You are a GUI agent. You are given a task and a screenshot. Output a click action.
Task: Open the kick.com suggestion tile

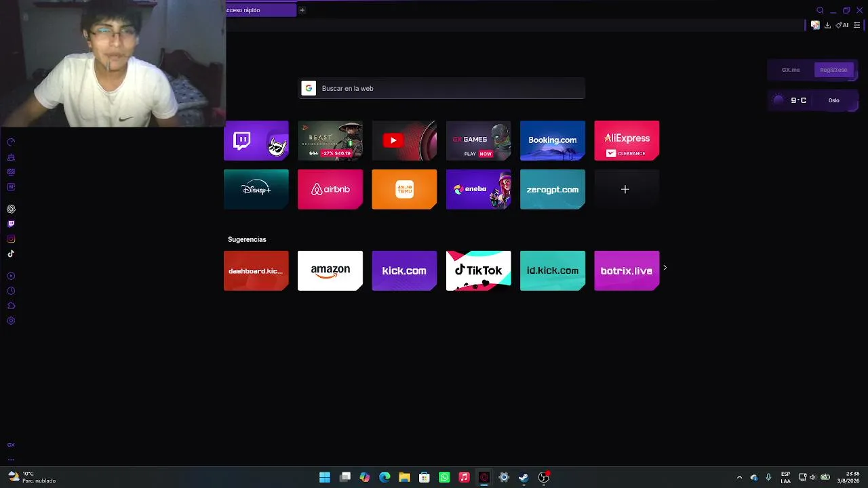pos(404,270)
